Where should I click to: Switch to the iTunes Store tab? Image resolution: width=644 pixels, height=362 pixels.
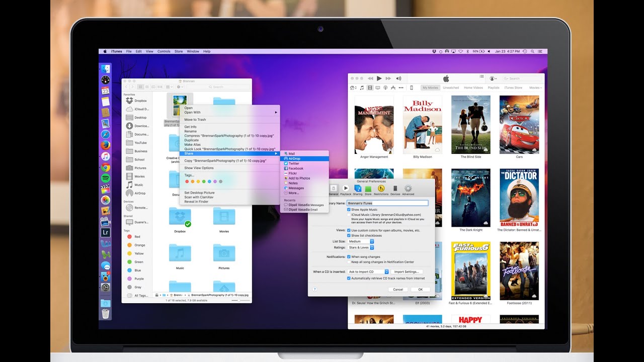click(x=513, y=87)
